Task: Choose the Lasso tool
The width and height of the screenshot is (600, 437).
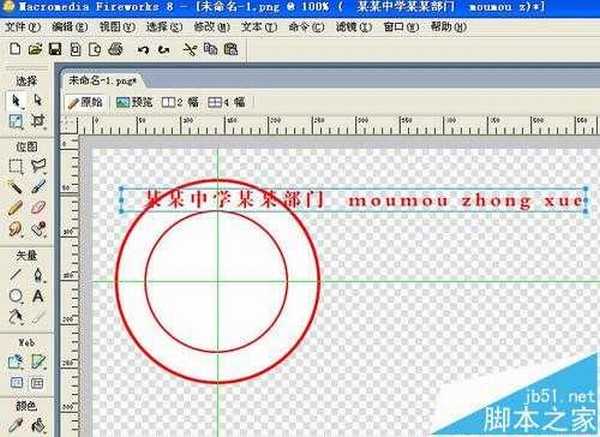Action: pos(38,166)
